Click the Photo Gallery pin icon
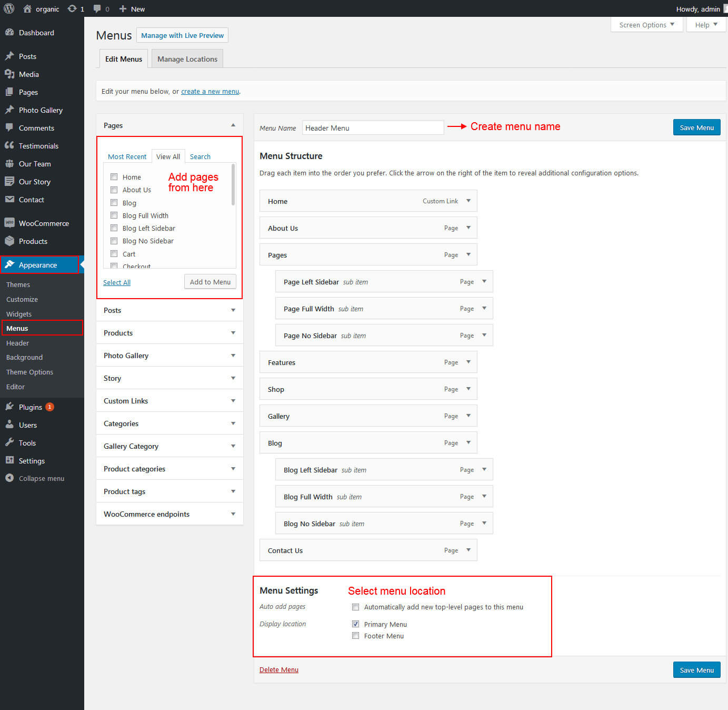The width and height of the screenshot is (728, 710). [x=9, y=110]
